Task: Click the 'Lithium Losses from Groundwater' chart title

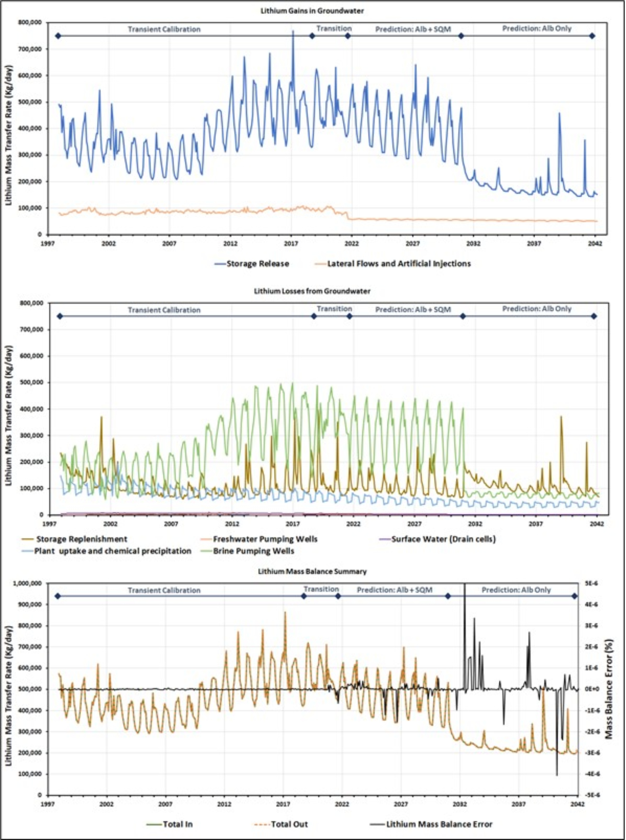Action: click(x=313, y=291)
